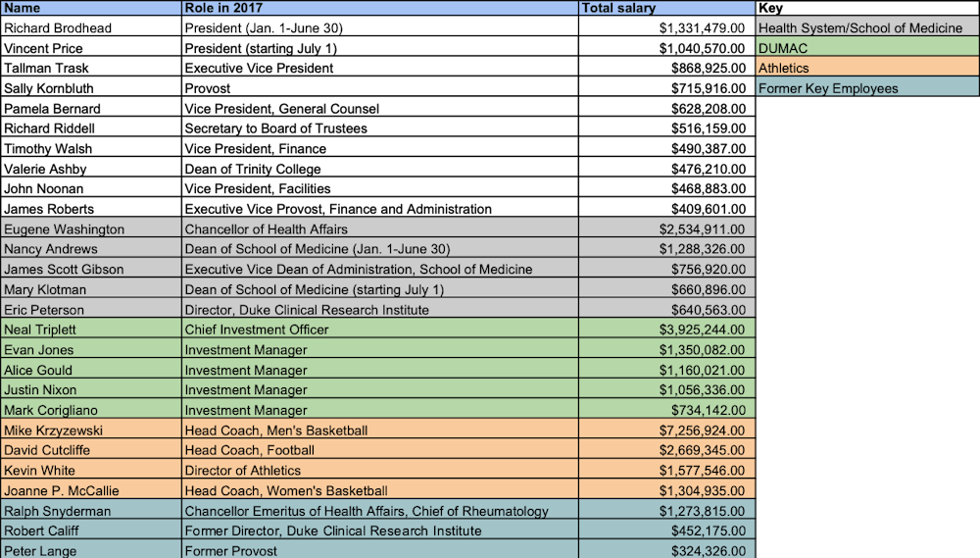Screen dimensions: 980x558
Task: Click the orange Athletics key cell
Action: (x=867, y=69)
